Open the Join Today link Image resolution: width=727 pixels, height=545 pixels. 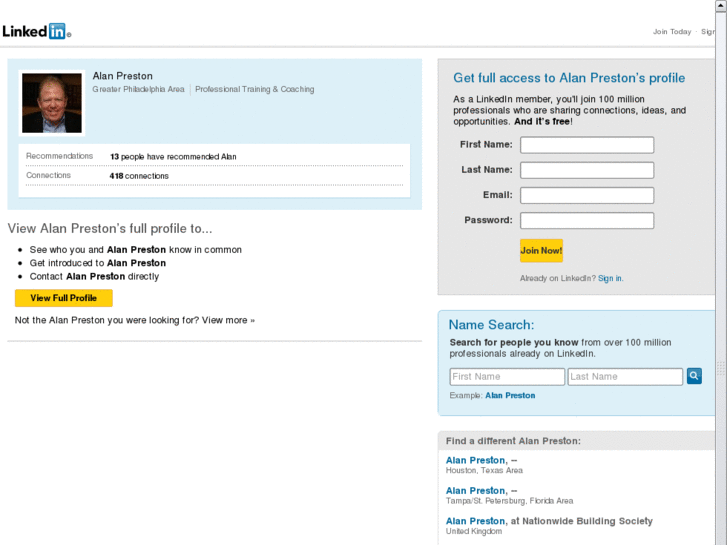(672, 32)
